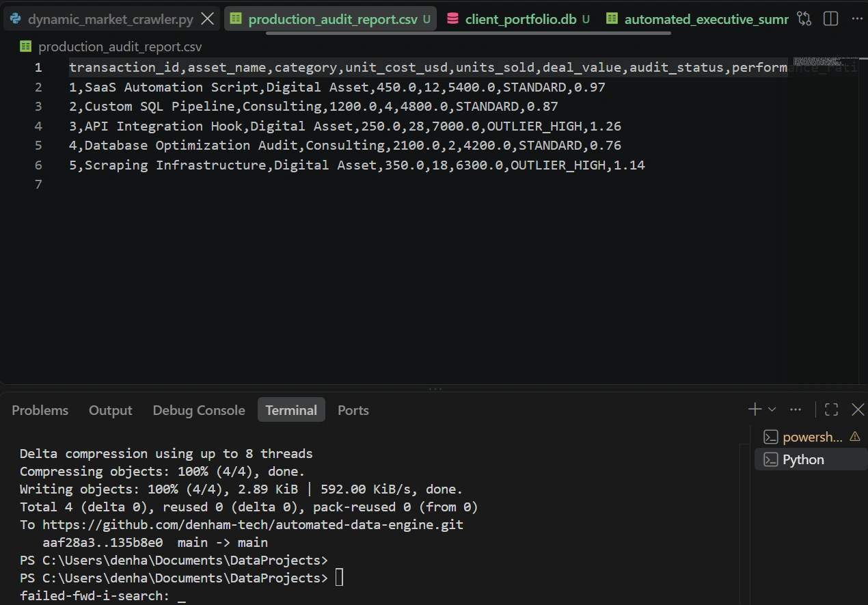Create a new terminal with plus icon
868x605 pixels.
755,409
